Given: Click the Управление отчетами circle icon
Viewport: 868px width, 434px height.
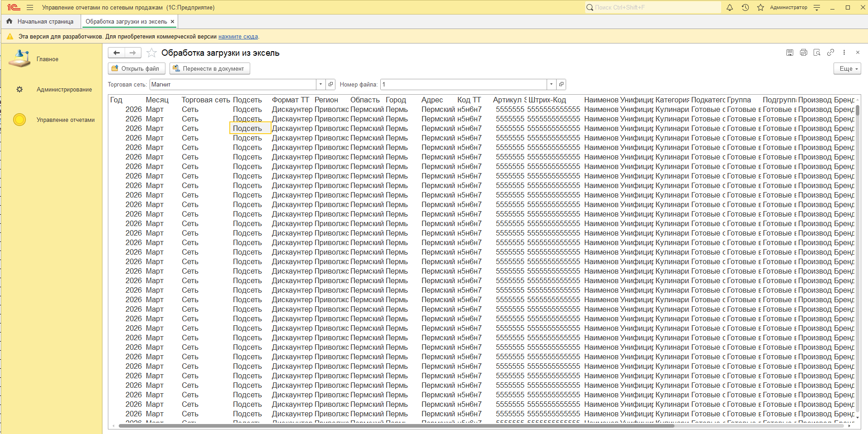Looking at the screenshot, I should pos(19,120).
